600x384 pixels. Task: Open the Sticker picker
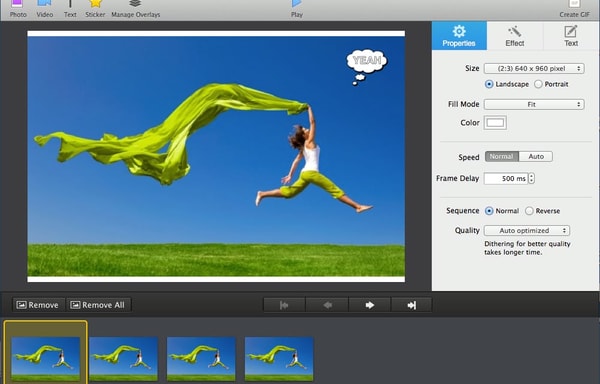coord(95,9)
